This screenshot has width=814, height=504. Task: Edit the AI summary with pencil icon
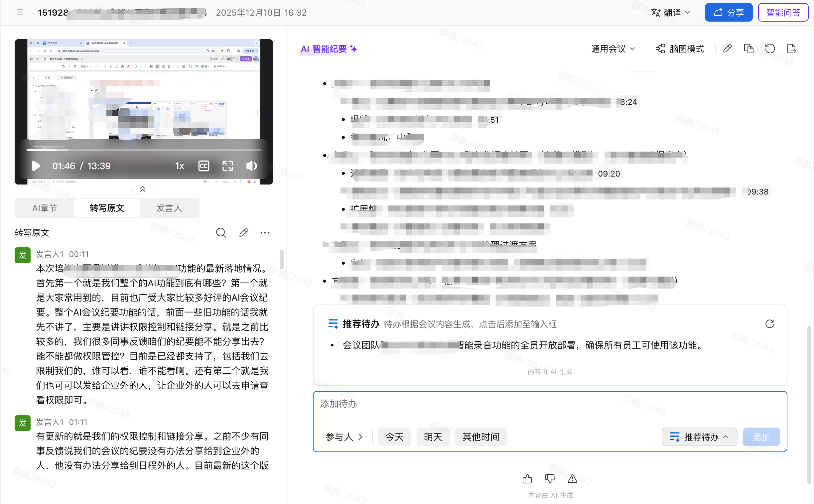click(727, 49)
